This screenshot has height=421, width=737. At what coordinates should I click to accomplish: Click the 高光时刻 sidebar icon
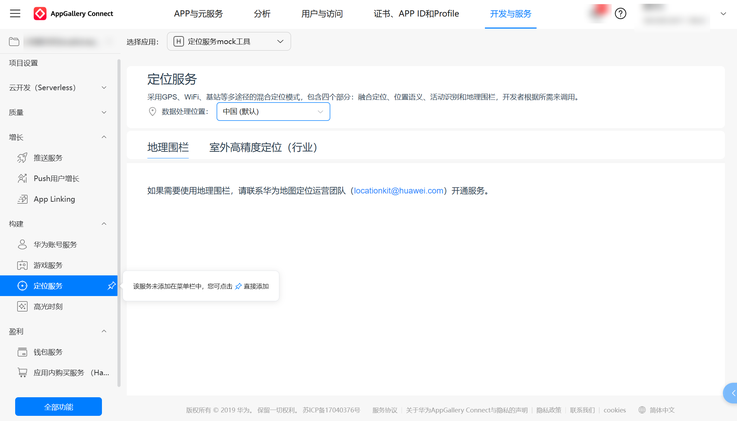click(22, 307)
